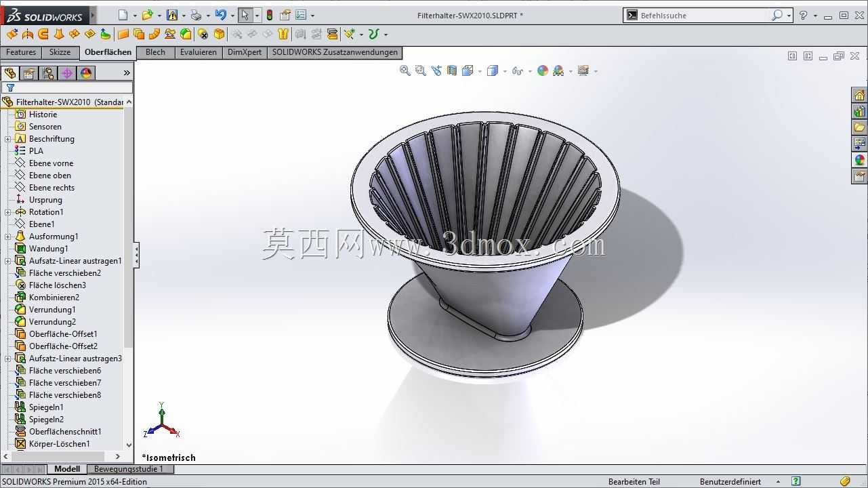868x488 pixels.
Task: Select Kombinieren2 in feature tree
Action: coord(54,298)
